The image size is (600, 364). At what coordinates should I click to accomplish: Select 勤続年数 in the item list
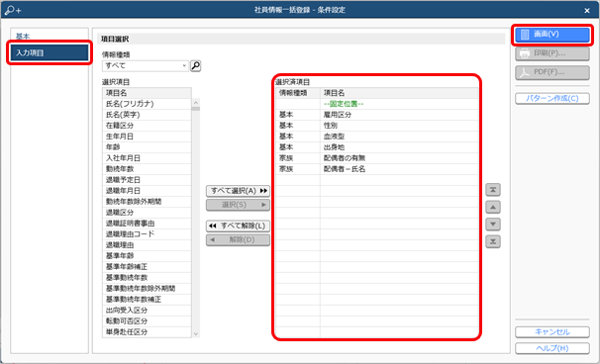point(147,169)
